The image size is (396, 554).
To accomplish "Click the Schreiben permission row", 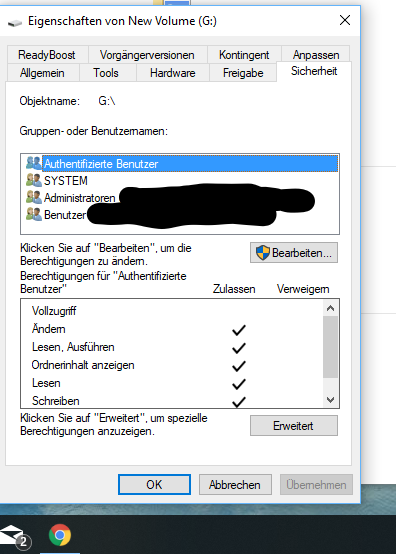I will (172, 401).
